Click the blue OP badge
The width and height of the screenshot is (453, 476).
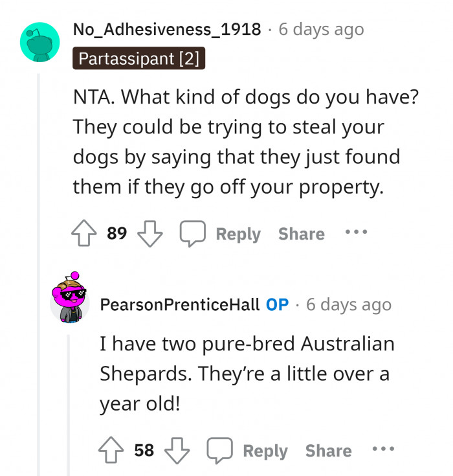(277, 304)
